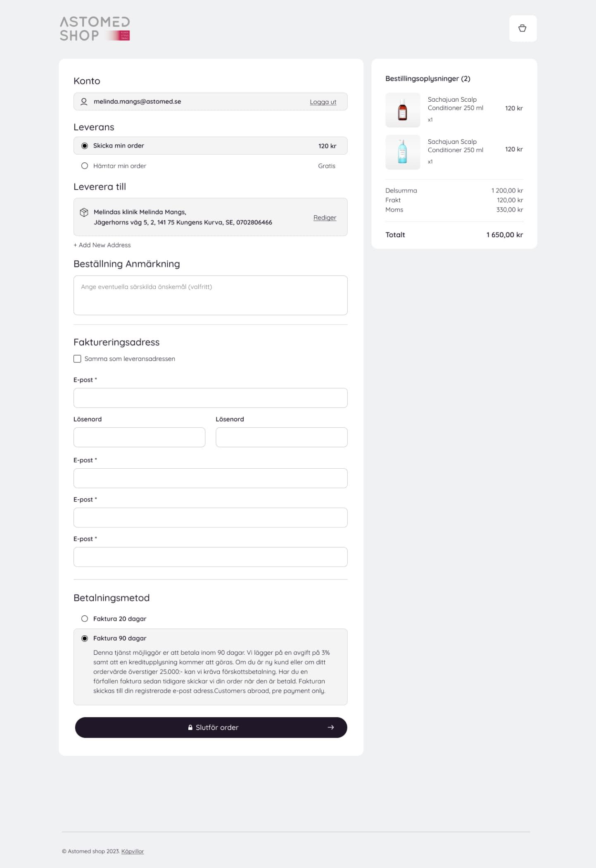
Task: Enable Samma som leveransadressen checkbox
Action: tap(77, 359)
